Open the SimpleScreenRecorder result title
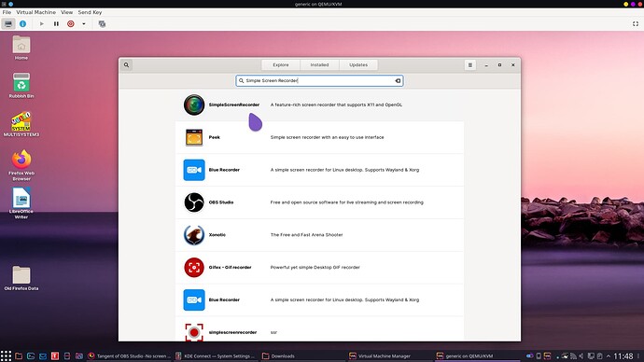 pos(234,104)
